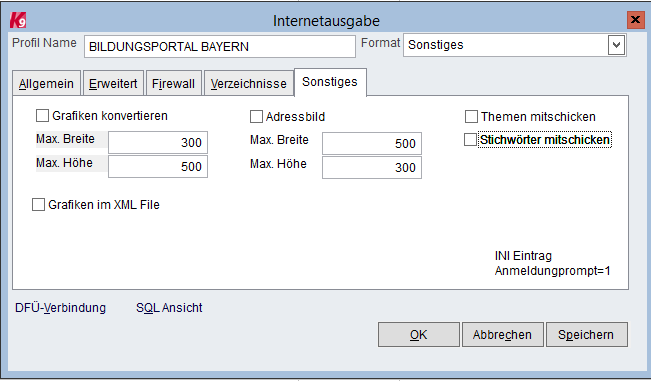Viewport: 651px width, 381px height.
Task: Expand the Format combo box showing Sonstiges
Action: click(x=514, y=45)
